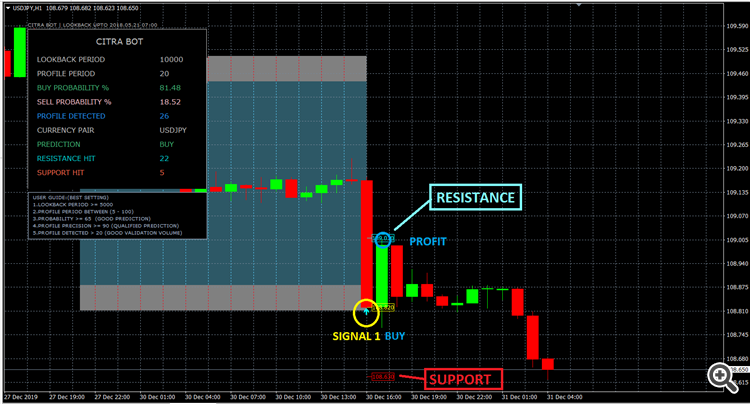Click the 30 Dec 19:00 time label
The height and width of the screenshot is (404, 750).
pyautogui.click(x=429, y=397)
